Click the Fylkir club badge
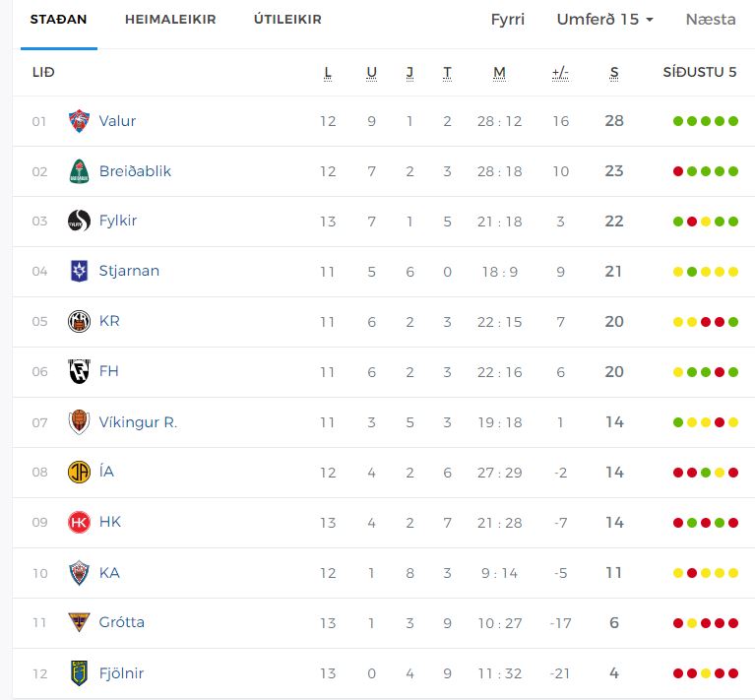The image size is (755, 700). pyautogui.click(x=79, y=222)
